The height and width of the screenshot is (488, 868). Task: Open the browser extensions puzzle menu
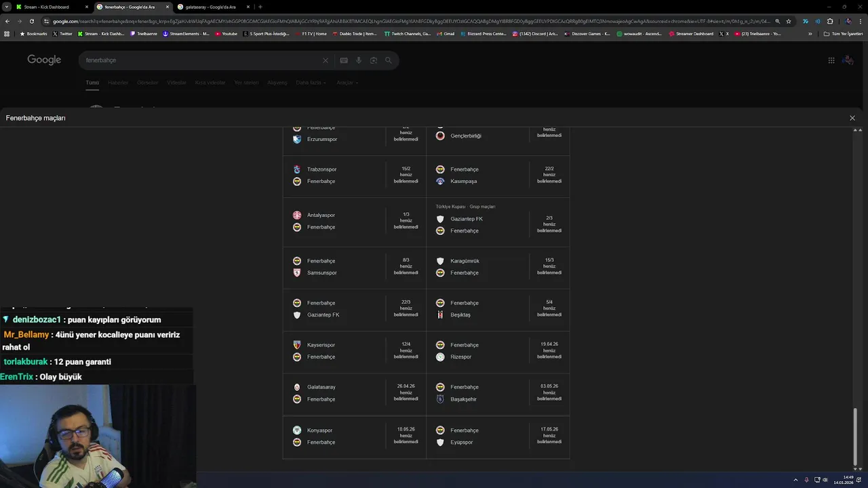click(830, 21)
